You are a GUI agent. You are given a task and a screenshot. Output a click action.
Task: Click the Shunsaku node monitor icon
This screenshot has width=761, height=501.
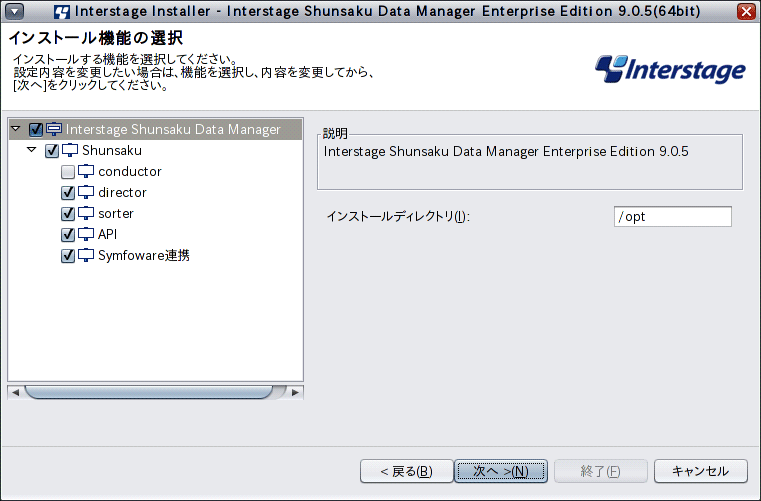coord(70,150)
